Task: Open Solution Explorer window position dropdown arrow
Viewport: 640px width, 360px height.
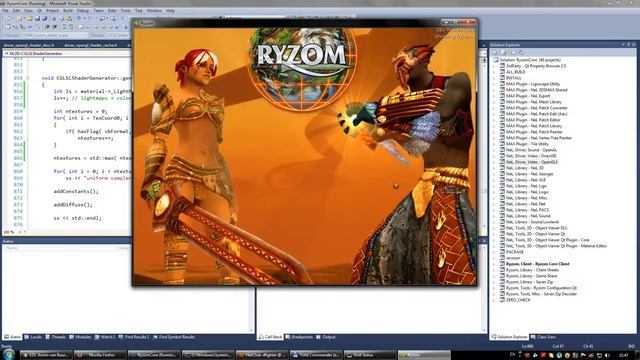Action: click(x=623, y=44)
